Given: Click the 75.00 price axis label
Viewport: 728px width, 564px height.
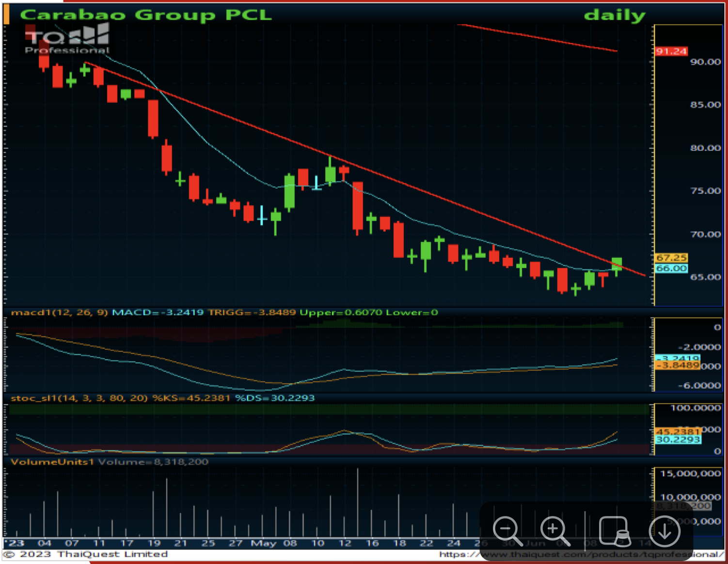Looking at the screenshot, I should [705, 191].
